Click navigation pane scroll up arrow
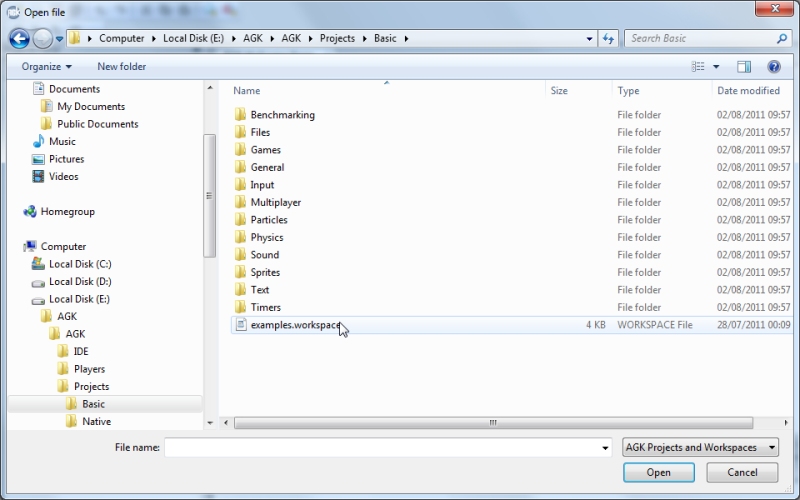800x500 pixels. 210,88
